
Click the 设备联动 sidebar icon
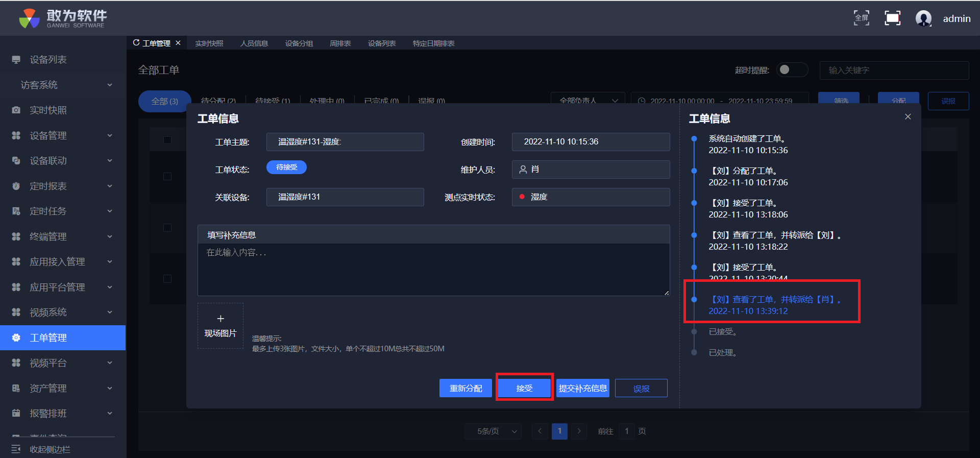click(16, 161)
